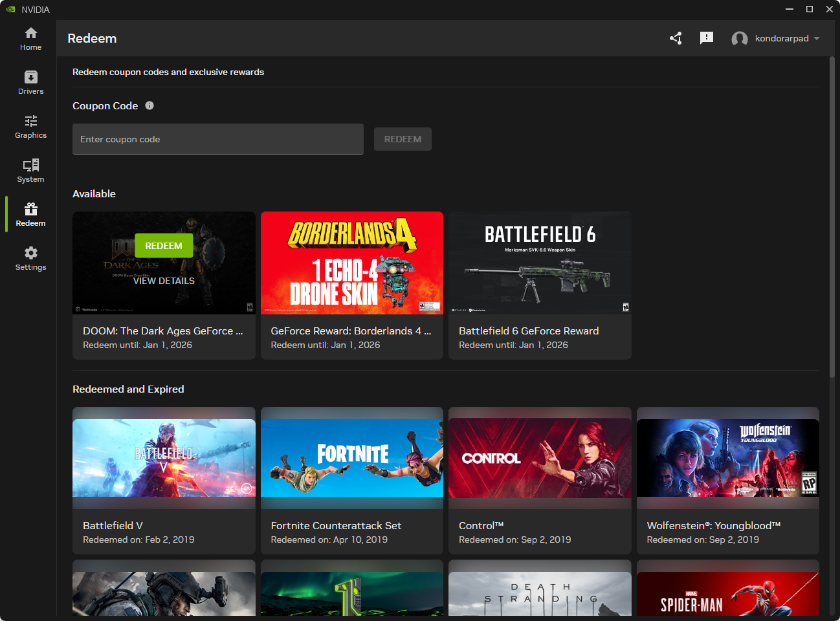This screenshot has width=840, height=621.
Task: Click the vertical scrollbar on right
Action: (x=832, y=217)
